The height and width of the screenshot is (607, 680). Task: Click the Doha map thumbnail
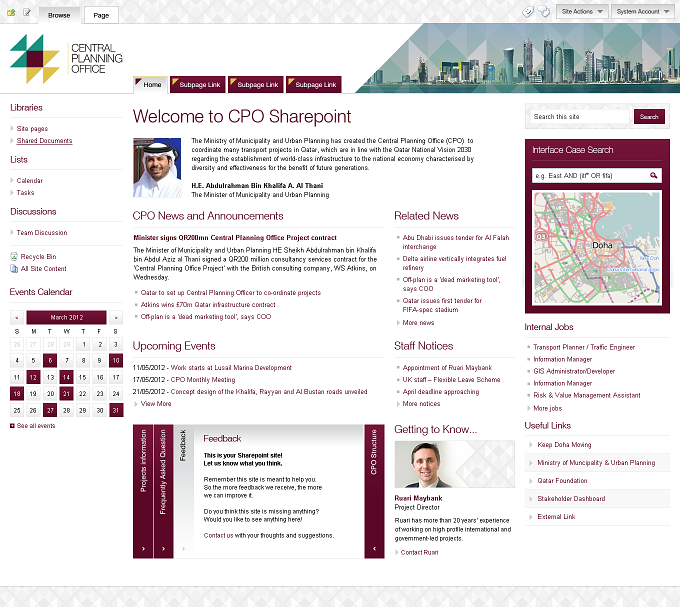[597, 248]
